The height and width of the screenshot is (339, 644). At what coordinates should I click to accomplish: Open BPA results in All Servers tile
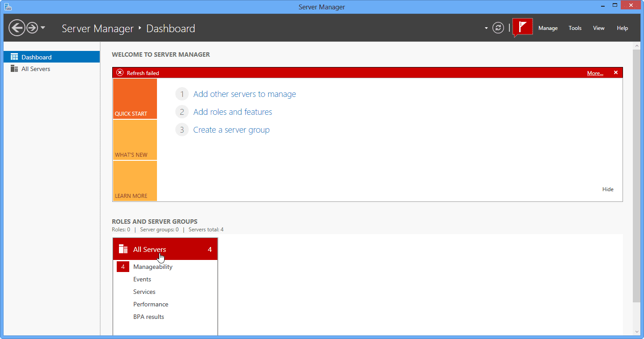tap(148, 317)
